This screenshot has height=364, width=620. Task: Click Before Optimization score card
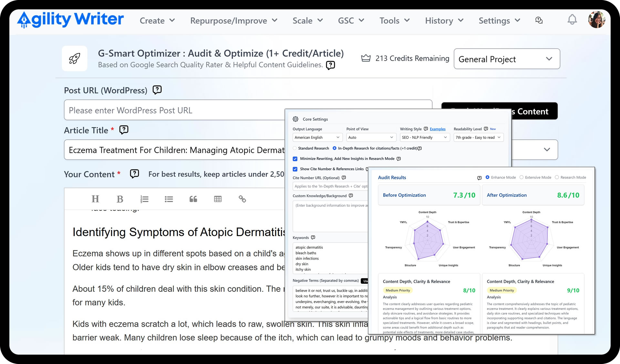click(x=429, y=195)
